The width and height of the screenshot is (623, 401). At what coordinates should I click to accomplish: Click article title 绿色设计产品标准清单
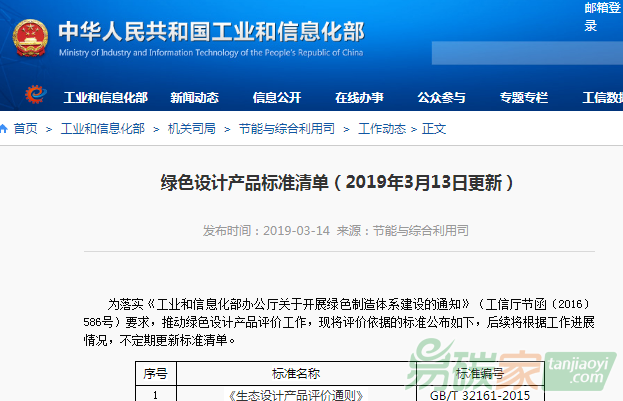click(x=244, y=183)
